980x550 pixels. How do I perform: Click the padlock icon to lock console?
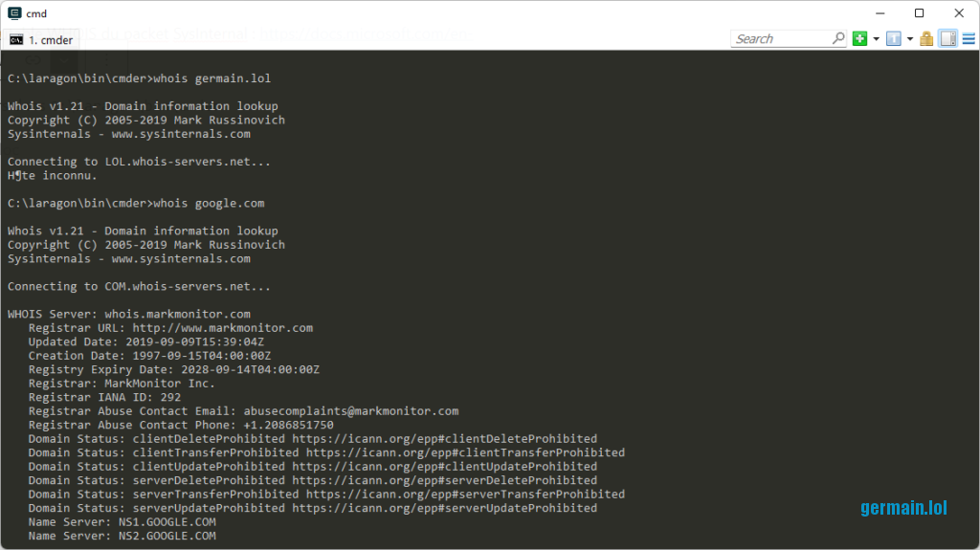tap(926, 39)
